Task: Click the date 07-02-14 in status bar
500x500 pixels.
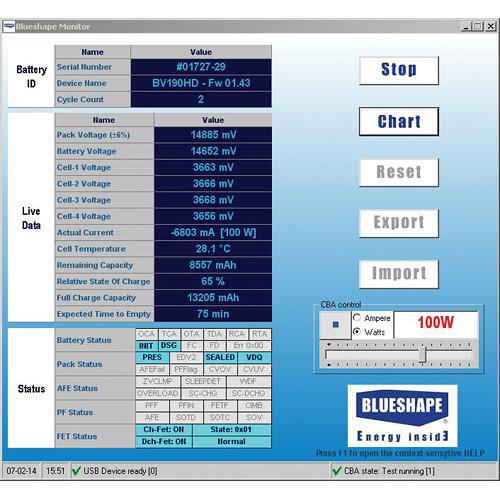Action: click(x=21, y=471)
